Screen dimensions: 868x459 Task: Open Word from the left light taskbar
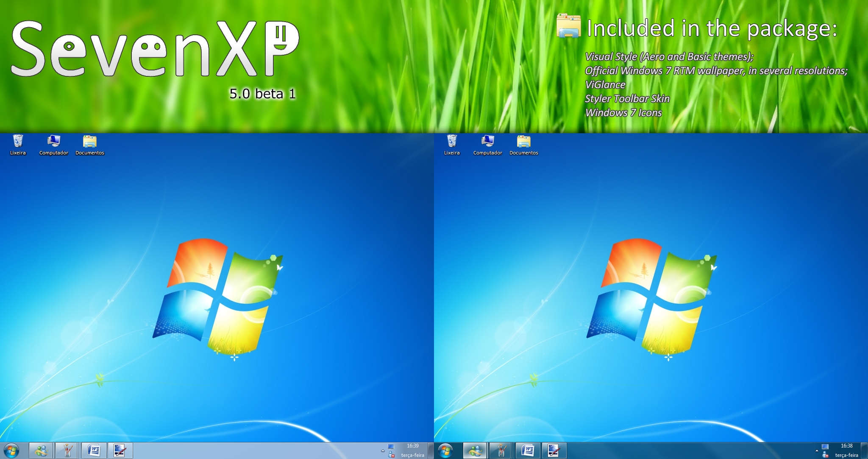[94, 451]
